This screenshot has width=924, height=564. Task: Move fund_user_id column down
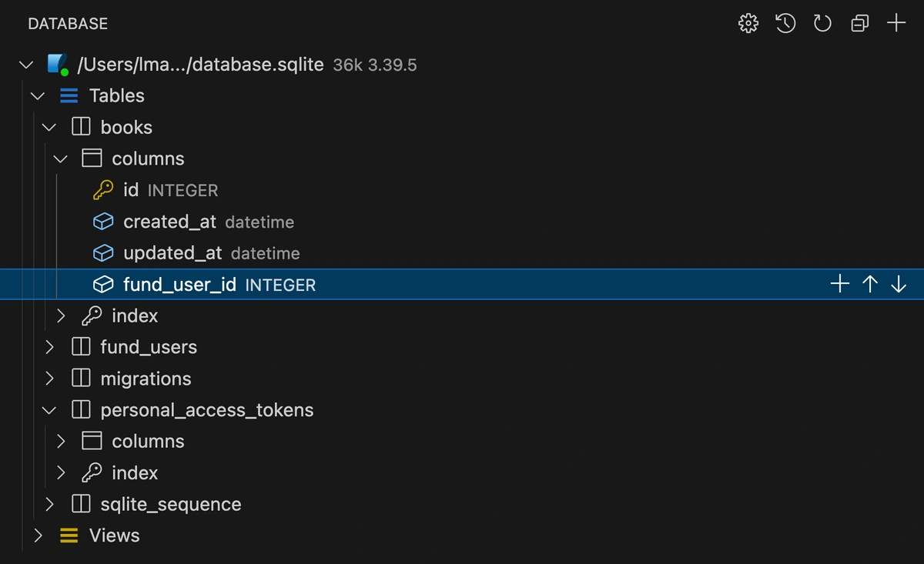point(899,285)
